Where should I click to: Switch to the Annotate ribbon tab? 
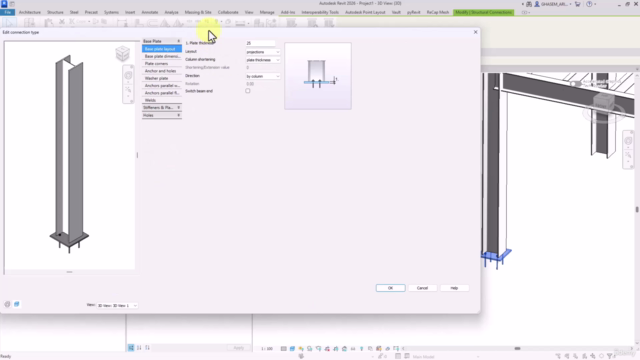point(150,12)
